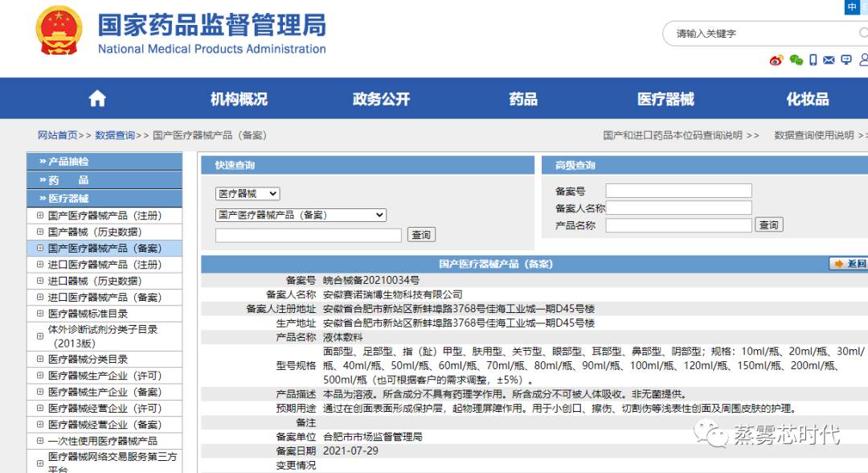
Task: Open the monitor display icon beside the email icon
Action: tap(846, 60)
